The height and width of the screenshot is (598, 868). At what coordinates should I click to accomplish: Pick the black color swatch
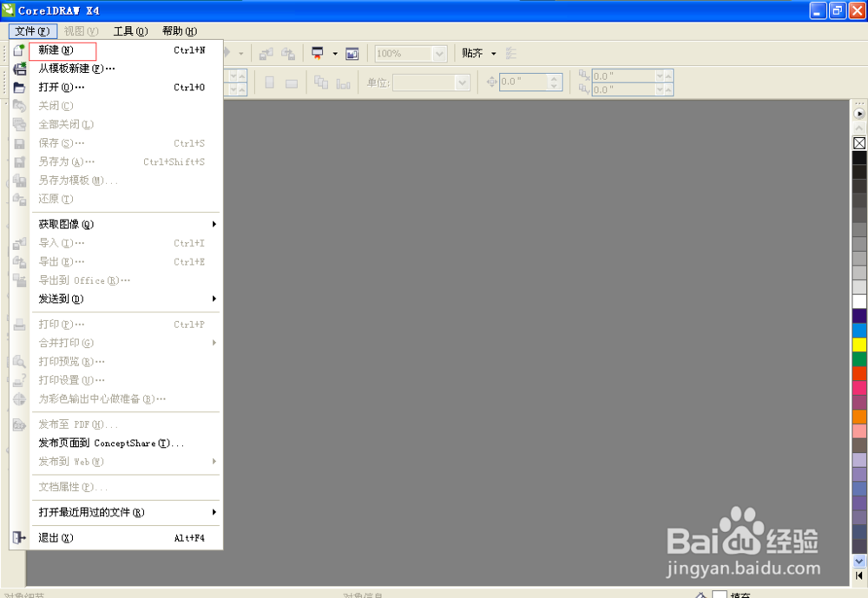click(x=859, y=157)
